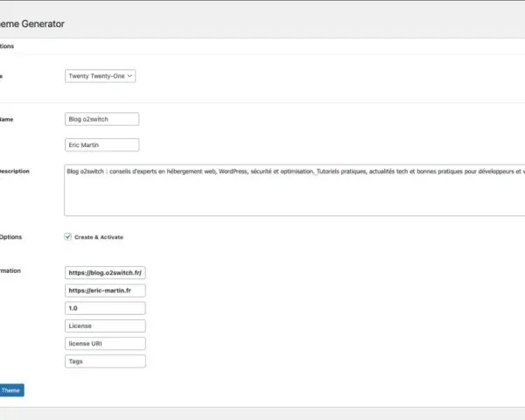Open the Twenty Twenty-One parent theme dropdown

pos(100,76)
